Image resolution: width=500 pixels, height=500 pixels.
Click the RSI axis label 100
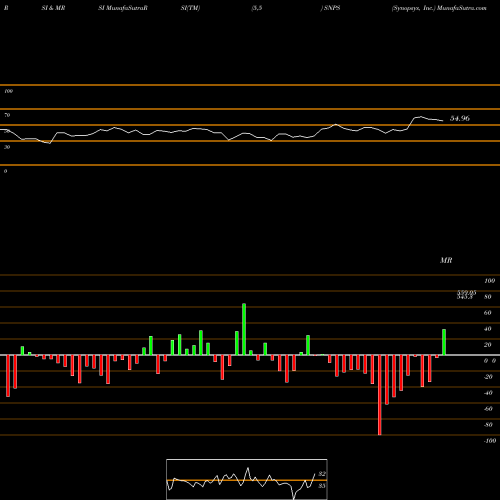point(8,91)
